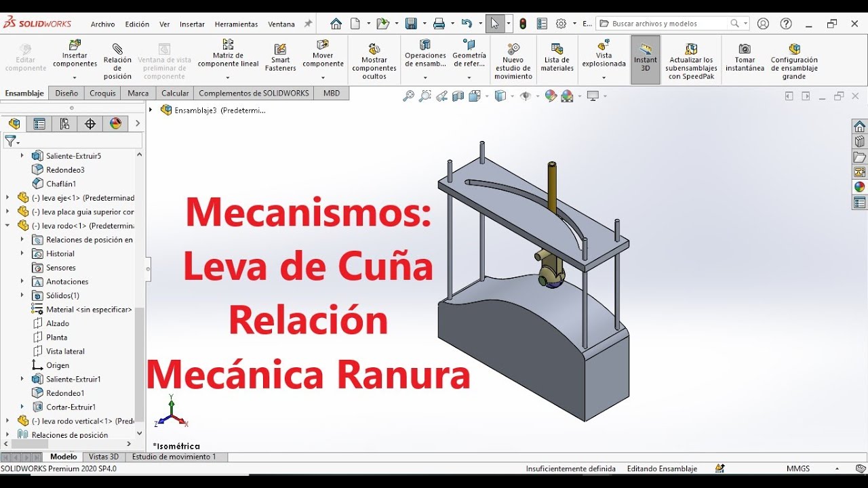Click the Rebuild traffic light icon

(x=523, y=24)
